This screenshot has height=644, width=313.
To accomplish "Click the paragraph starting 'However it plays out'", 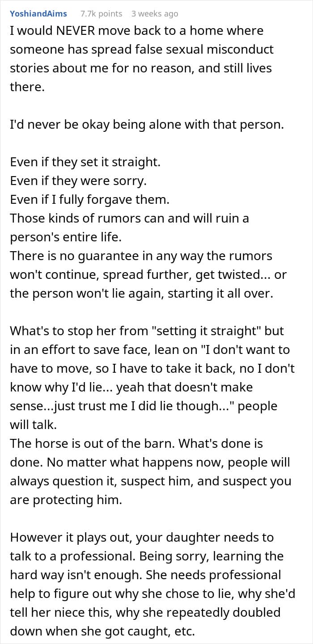I will (x=147, y=585).
